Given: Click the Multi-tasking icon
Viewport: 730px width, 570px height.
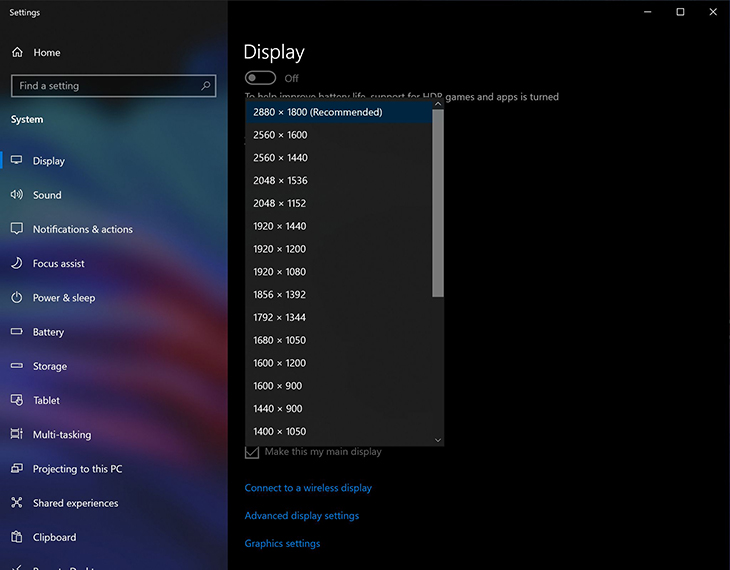Looking at the screenshot, I should (x=17, y=434).
